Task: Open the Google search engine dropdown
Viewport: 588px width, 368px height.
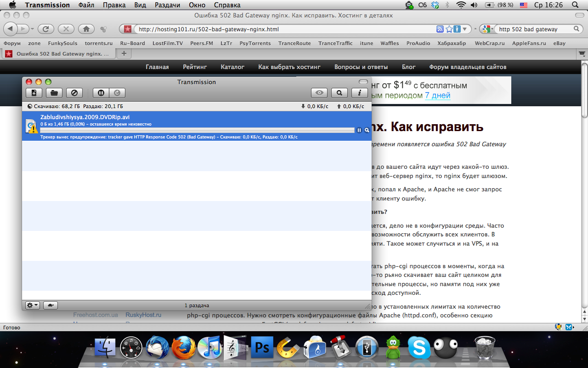Action: tap(487, 29)
